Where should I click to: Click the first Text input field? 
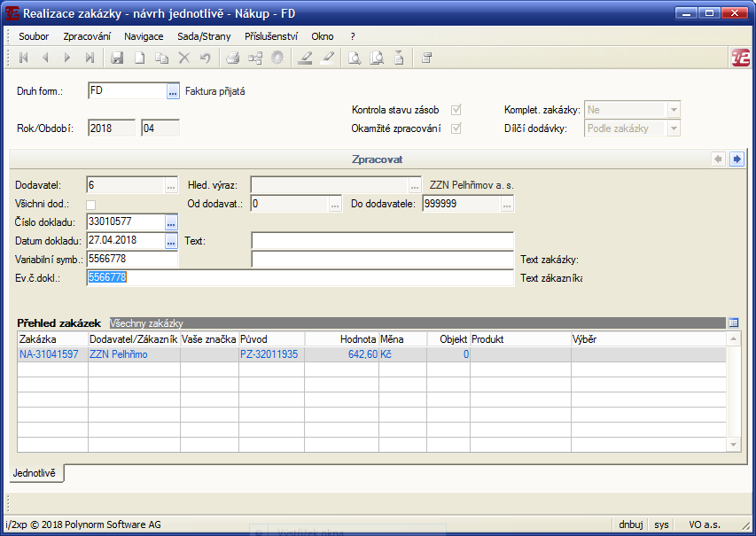[382, 240]
